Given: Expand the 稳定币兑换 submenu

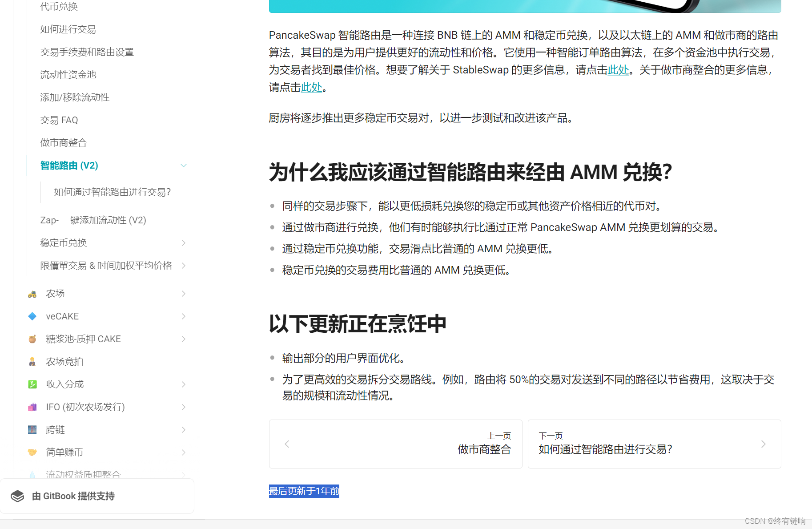Looking at the screenshot, I should point(184,243).
